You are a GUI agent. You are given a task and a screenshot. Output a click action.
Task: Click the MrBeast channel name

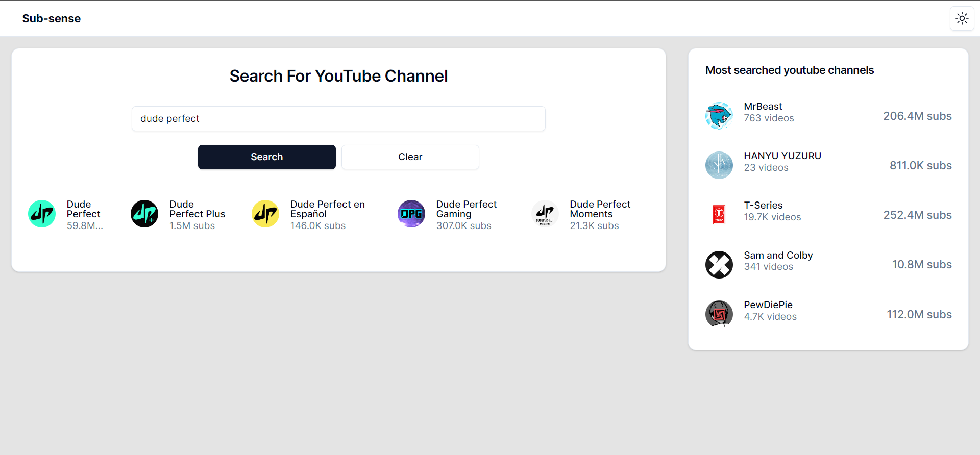763,106
